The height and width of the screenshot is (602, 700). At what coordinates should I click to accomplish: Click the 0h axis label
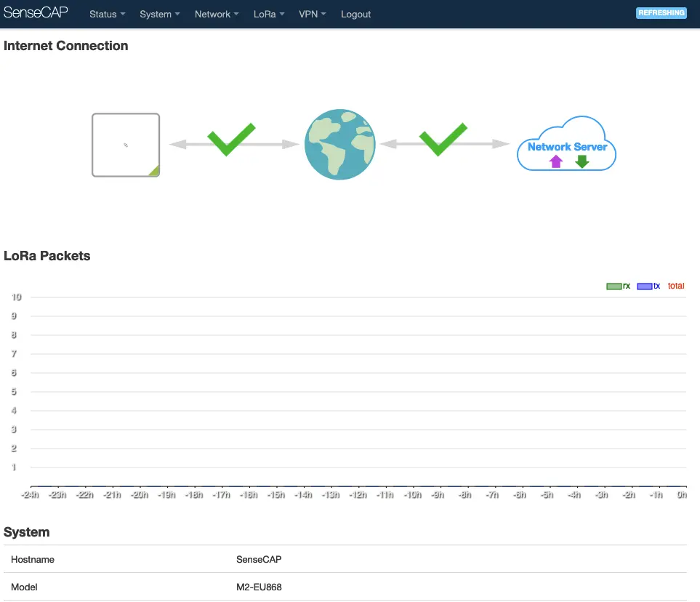tap(682, 495)
